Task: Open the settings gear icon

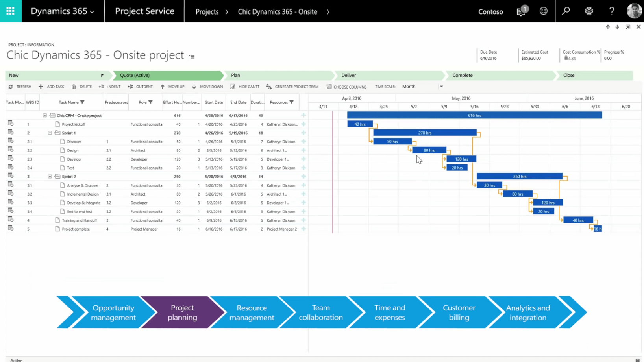Action: click(589, 11)
